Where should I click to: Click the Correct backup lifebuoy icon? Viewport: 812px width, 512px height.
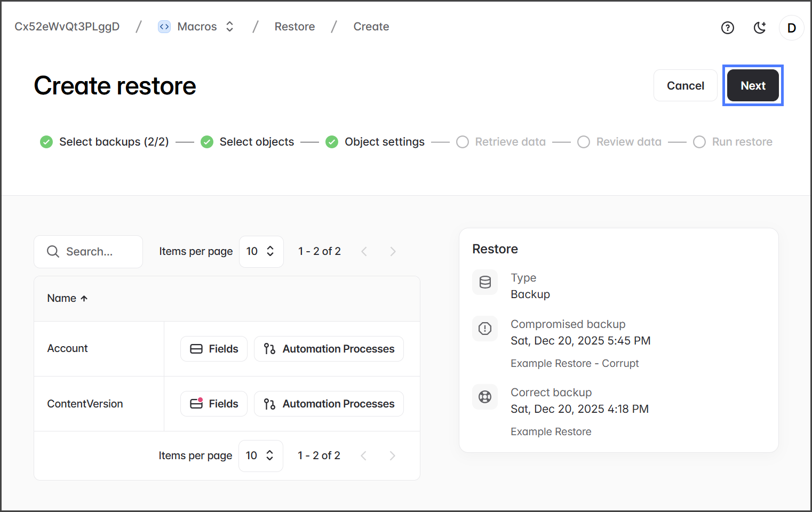point(485,397)
